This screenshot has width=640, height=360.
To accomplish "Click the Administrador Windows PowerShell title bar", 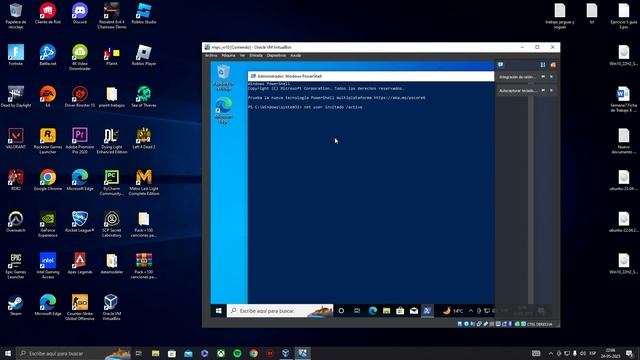I will point(371,76).
